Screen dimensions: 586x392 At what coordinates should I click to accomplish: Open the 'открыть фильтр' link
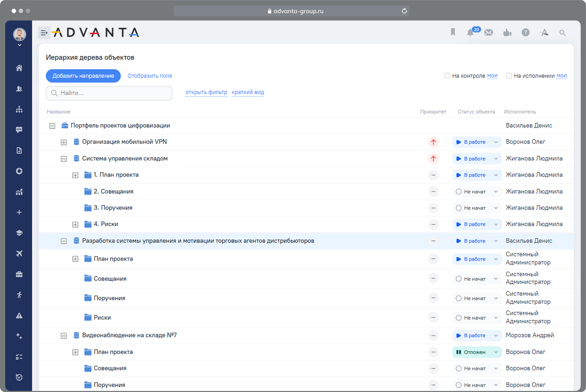(x=206, y=92)
